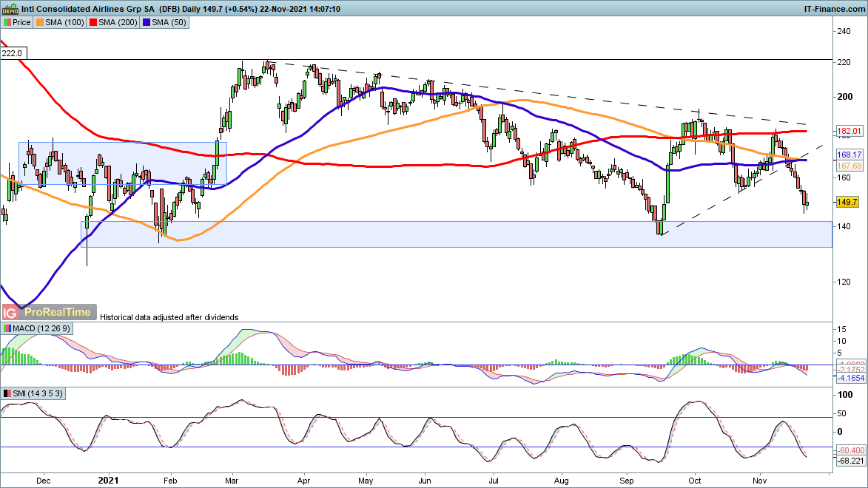Click the MACD indicator color icon
Image resolution: width=868 pixels, height=488 pixels.
pos(7,328)
